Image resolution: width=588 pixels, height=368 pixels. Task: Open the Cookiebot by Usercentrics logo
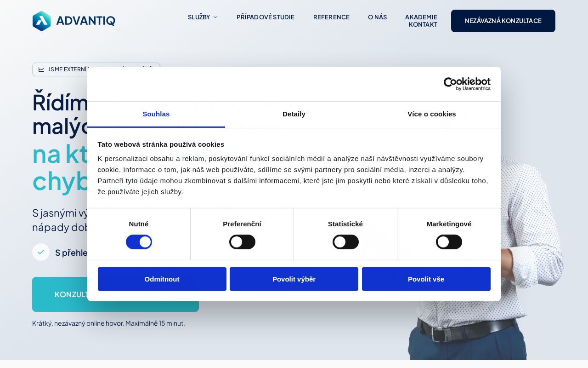click(x=467, y=84)
